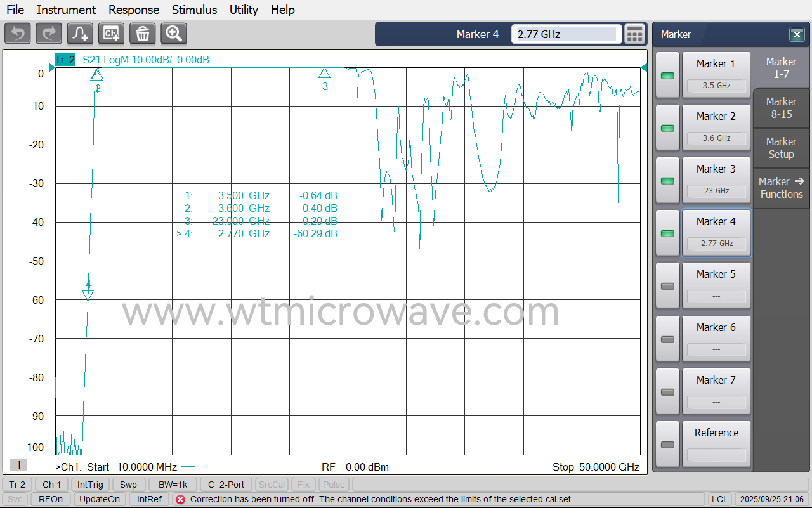Image resolution: width=812 pixels, height=508 pixels.
Task: Enable the Marker 5 toggle
Action: 667,285
